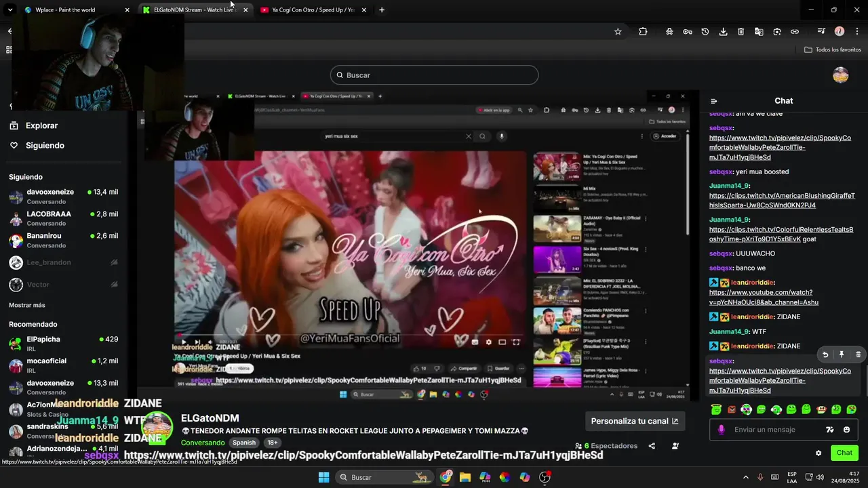
Task: Select the angry red face emote
Action: click(x=732, y=409)
